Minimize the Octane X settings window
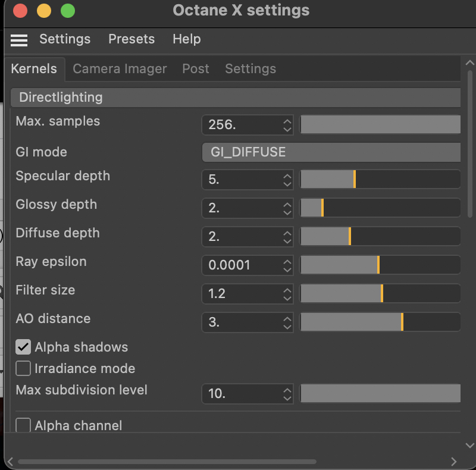This screenshot has height=470, width=476. 44,11
